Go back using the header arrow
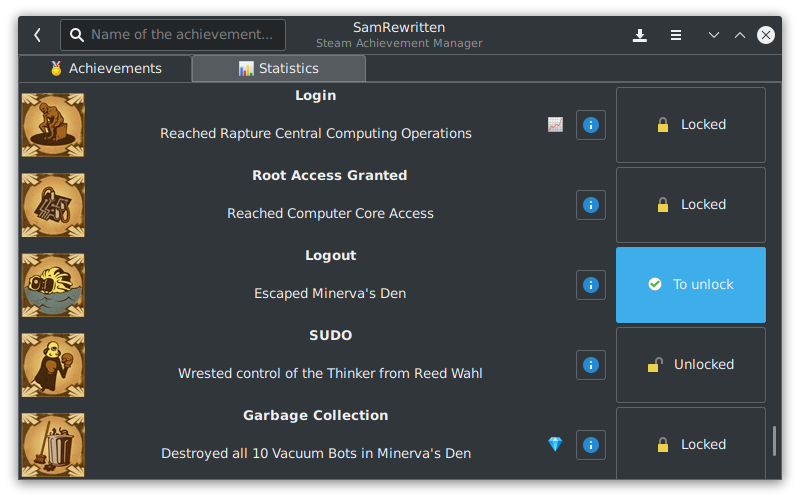This screenshot has height=500, width=800. tap(37, 35)
